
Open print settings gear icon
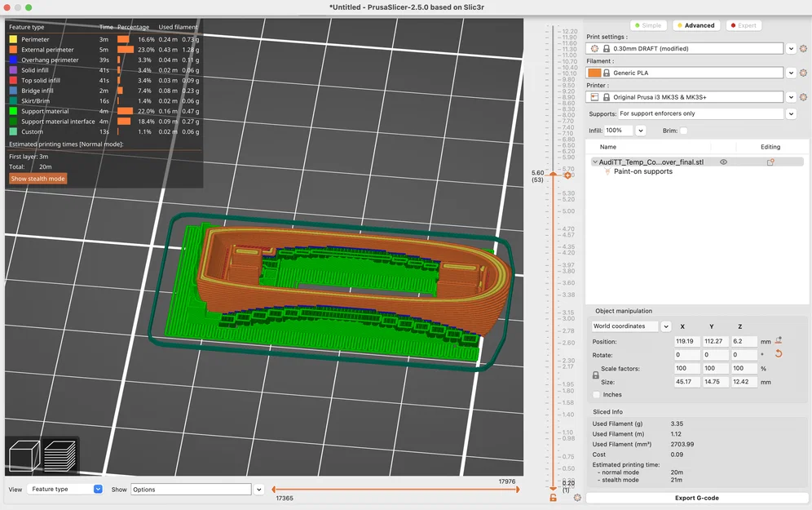click(803, 49)
